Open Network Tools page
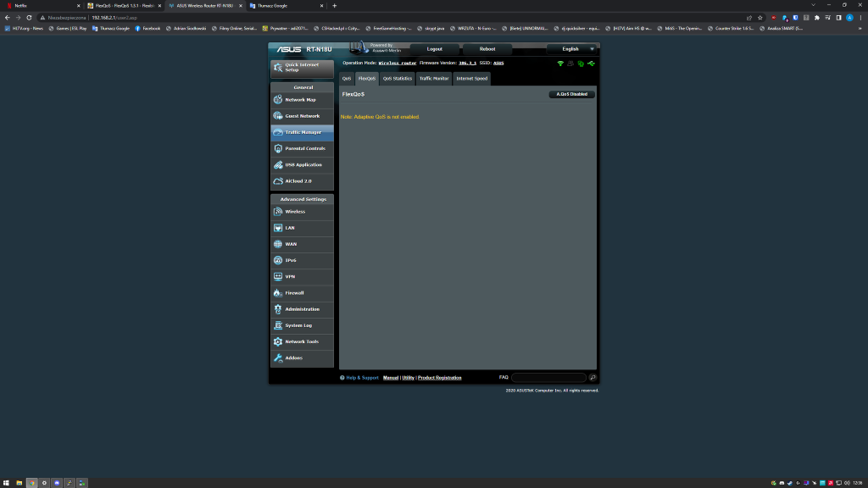Screen dimensions: 868x488 pos(302,342)
